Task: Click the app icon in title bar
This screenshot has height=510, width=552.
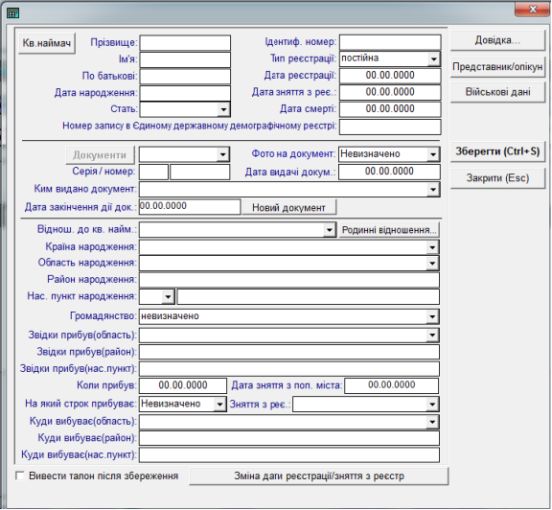Action: tap(13, 13)
